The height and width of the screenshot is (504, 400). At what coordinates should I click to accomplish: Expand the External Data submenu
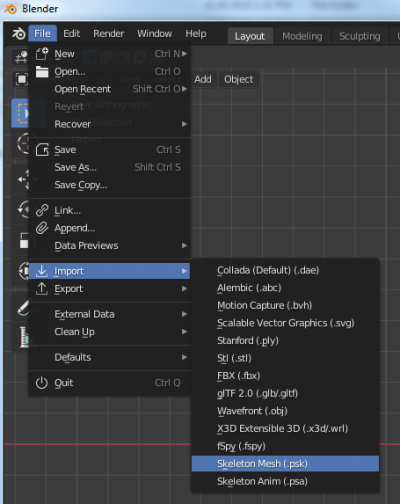pyautogui.click(x=184, y=314)
